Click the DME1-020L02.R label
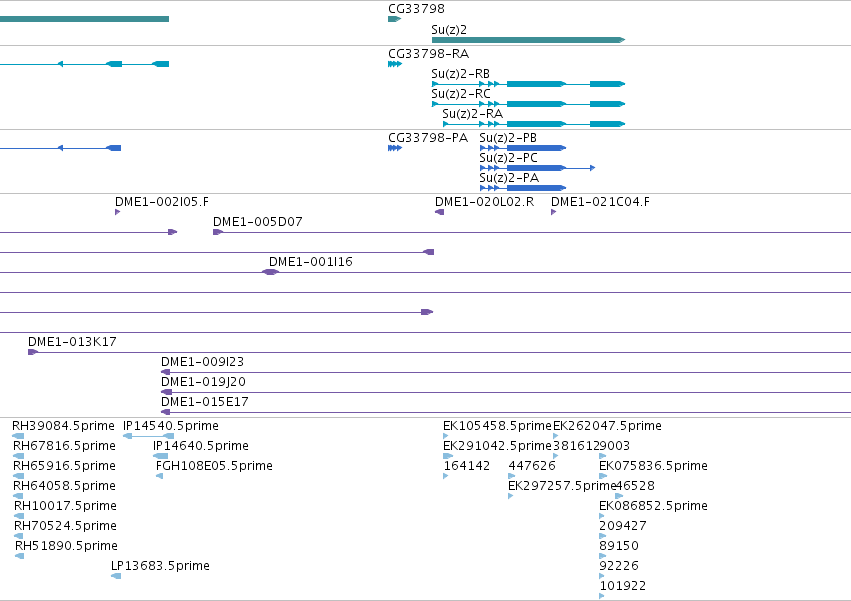This screenshot has height=601, width=851. [484, 202]
